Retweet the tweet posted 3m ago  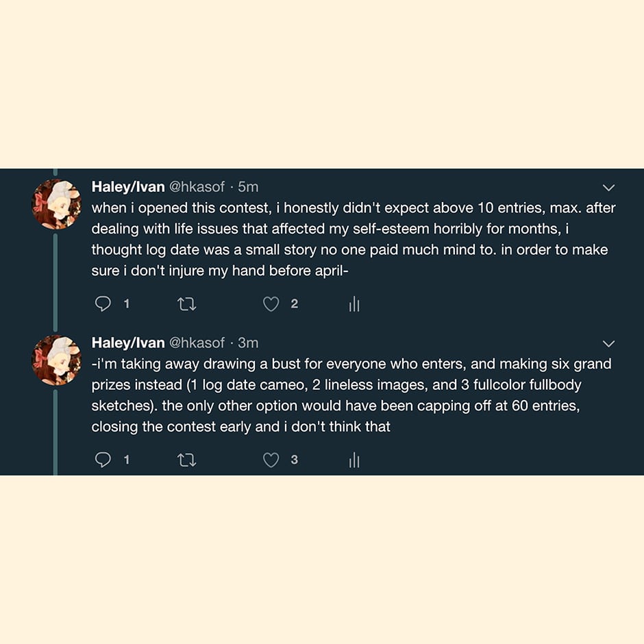(x=186, y=460)
